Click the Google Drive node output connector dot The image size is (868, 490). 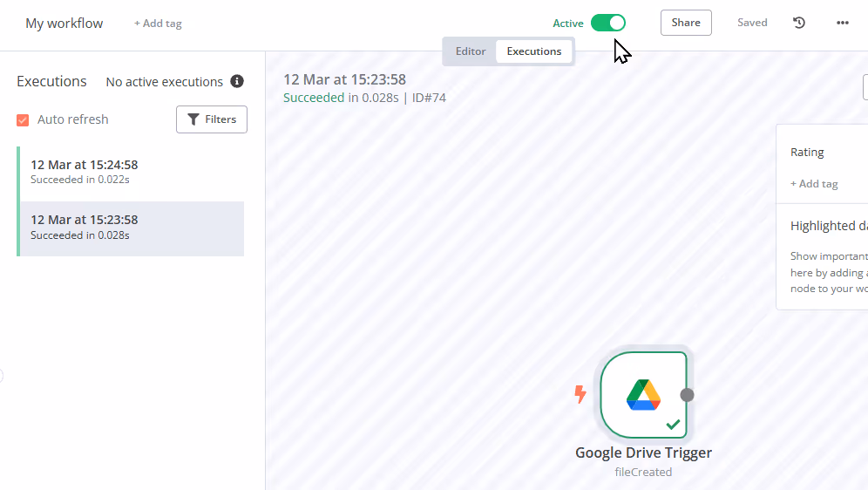point(687,395)
